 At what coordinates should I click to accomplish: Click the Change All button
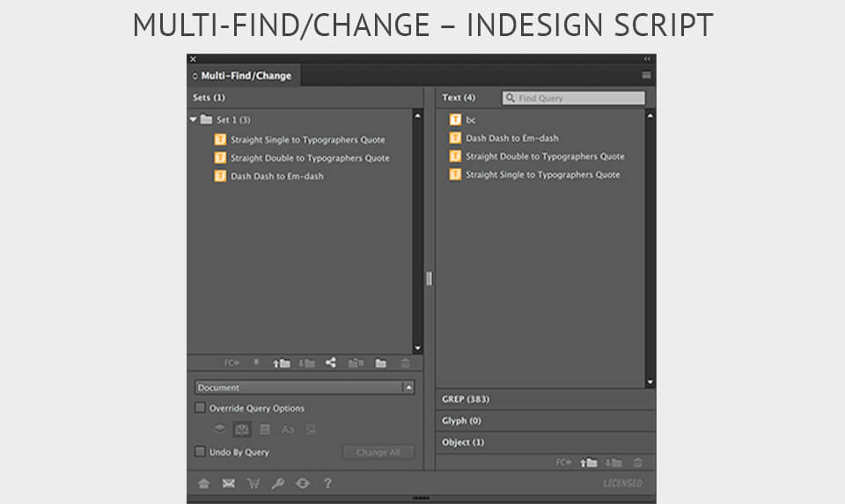pos(378,452)
